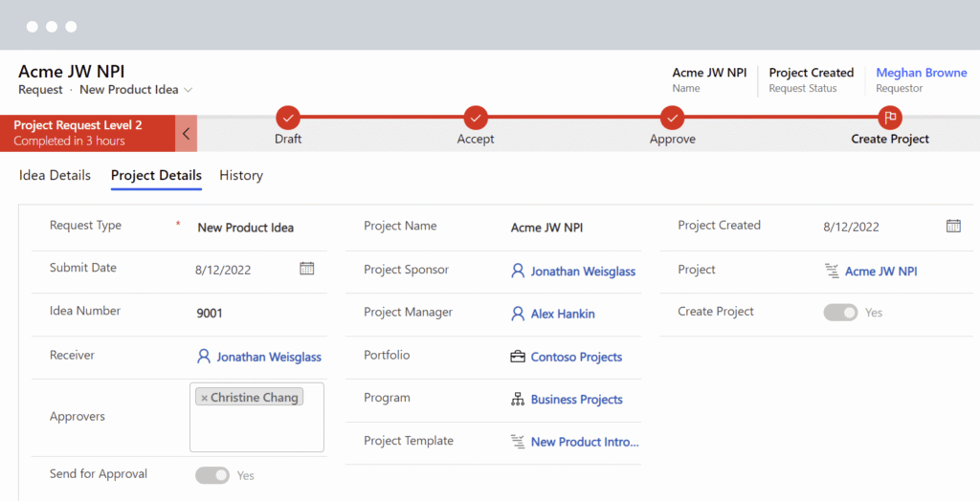Collapse the process stage panel chevron

pyautogui.click(x=187, y=134)
